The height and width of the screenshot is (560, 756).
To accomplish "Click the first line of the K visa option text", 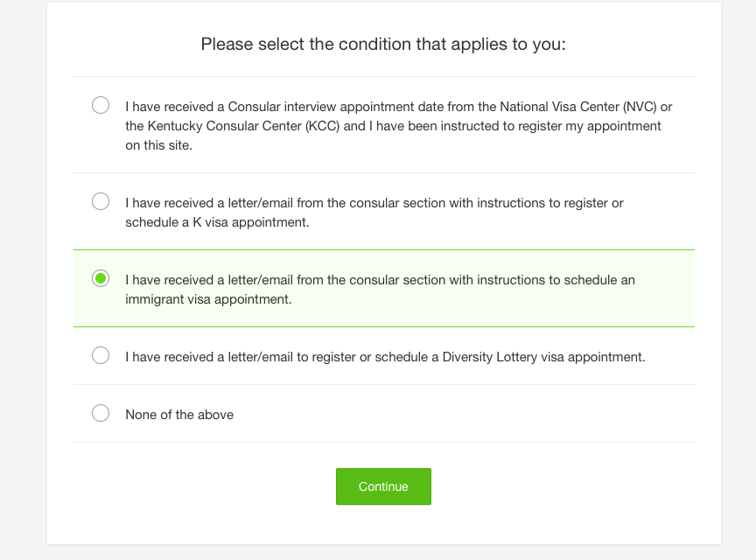I will [374, 203].
